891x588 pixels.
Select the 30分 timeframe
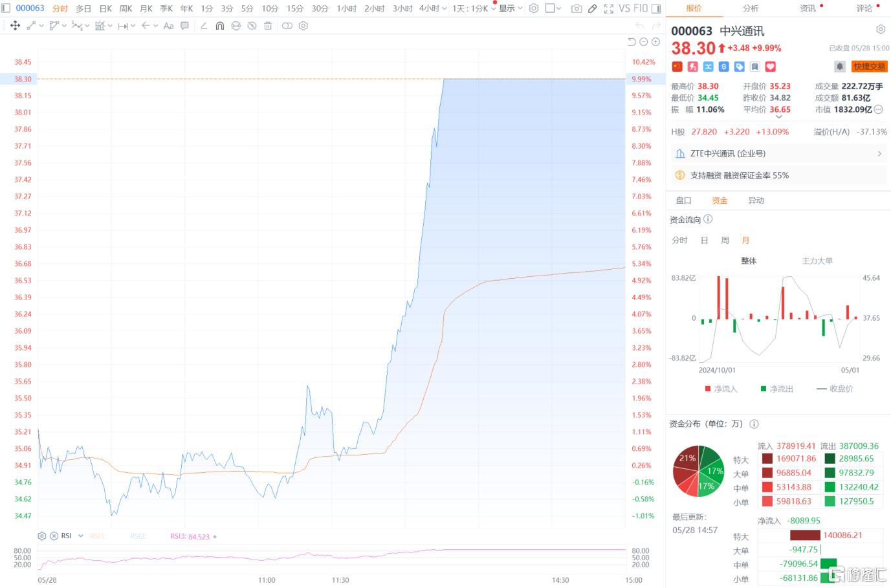[x=320, y=8]
